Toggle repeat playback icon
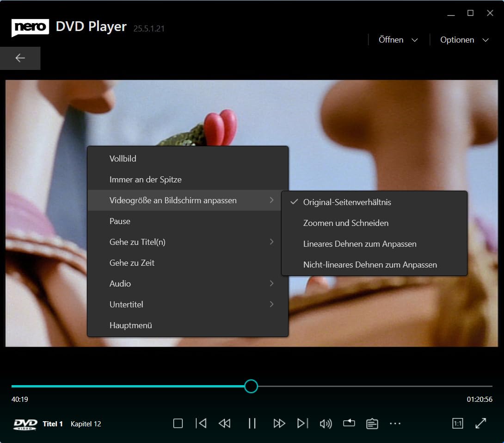The height and width of the screenshot is (443, 504). click(349, 423)
